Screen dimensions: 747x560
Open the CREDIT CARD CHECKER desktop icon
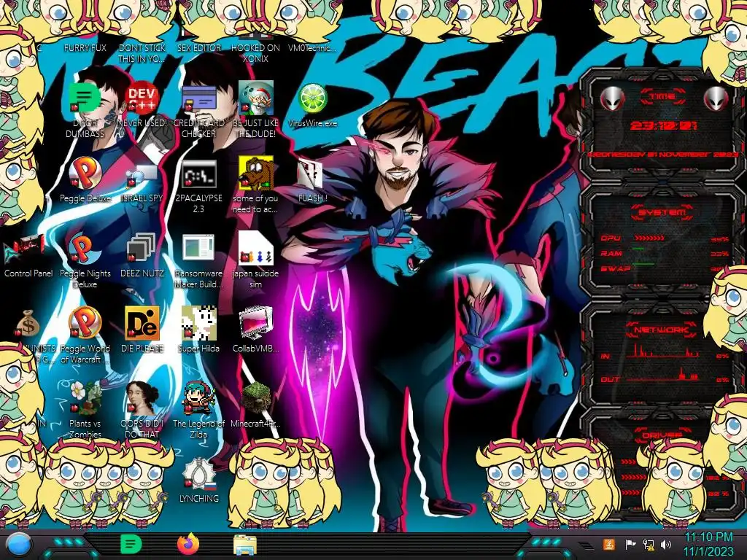(x=198, y=99)
